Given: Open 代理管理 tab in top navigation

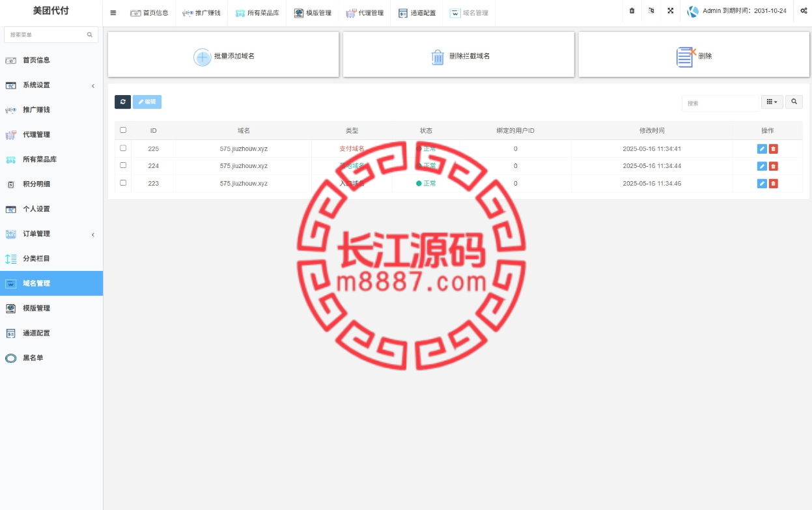Looking at the screenshot, I should point(365,12).
